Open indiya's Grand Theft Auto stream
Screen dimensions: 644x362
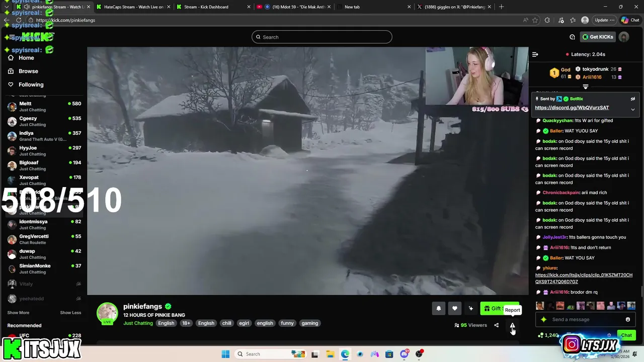tap(44, 136)
